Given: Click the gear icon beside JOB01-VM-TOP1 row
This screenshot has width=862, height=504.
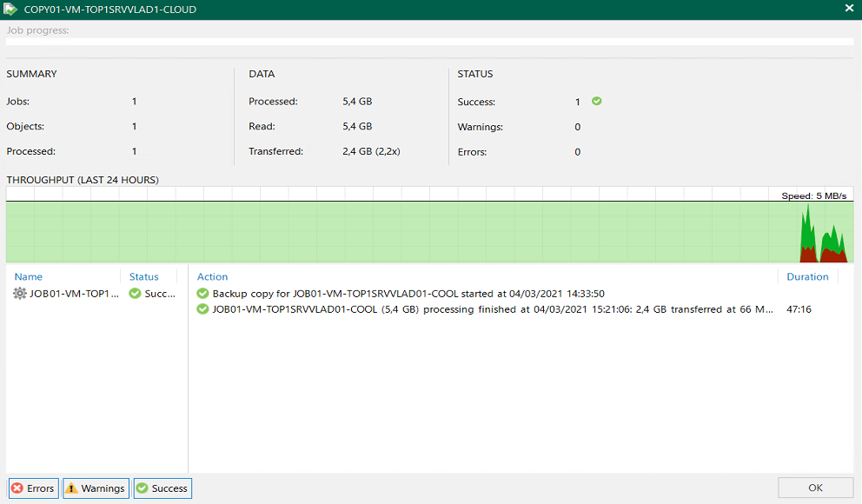Looking at the screenshot, I should pos(20,294).
